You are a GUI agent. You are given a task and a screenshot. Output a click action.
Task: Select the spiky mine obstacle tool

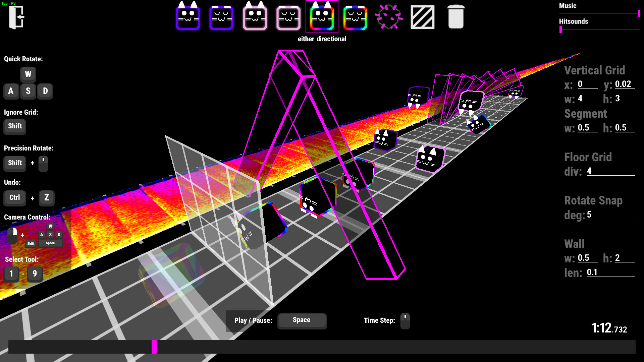click(x=388, y=17)
